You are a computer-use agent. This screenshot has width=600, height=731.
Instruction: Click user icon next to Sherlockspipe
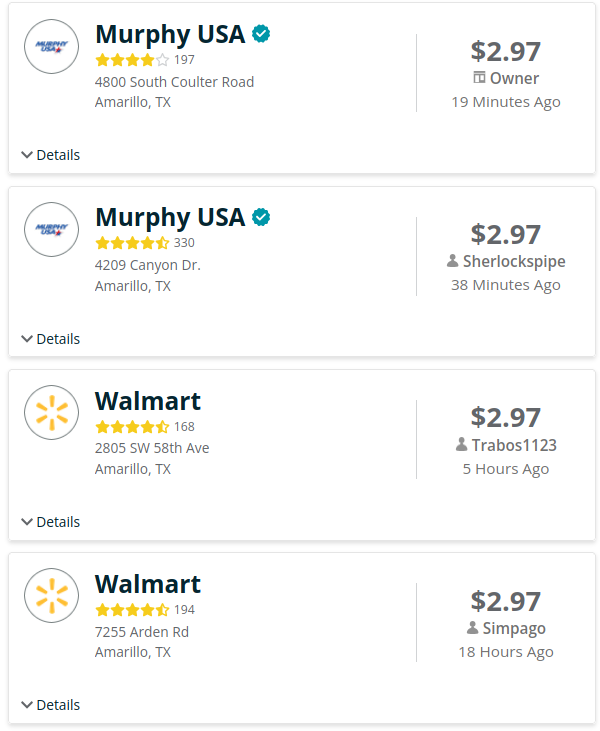click(453, 261)
